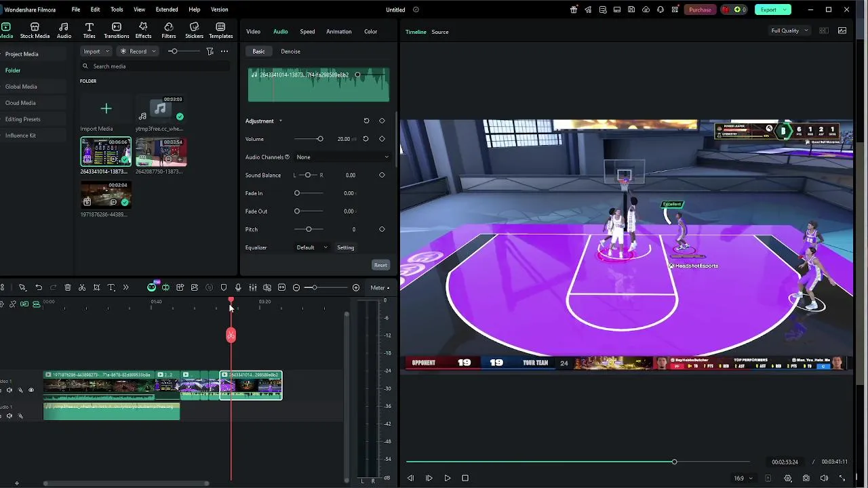The height and width of the screenshot is (488, 868).
Task: Open the File menu
Action: 76,9
